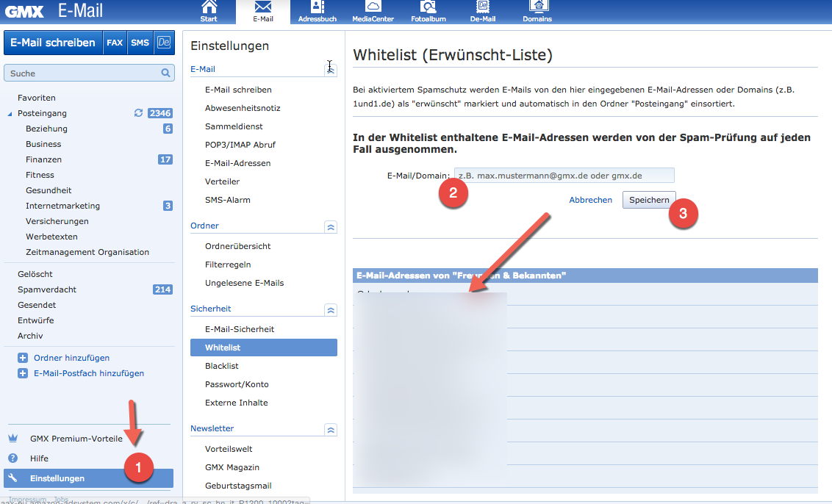Focus the Suche search field
This screenshot has height=504, width=832.
pyautogui.click(x=89, y=73)
